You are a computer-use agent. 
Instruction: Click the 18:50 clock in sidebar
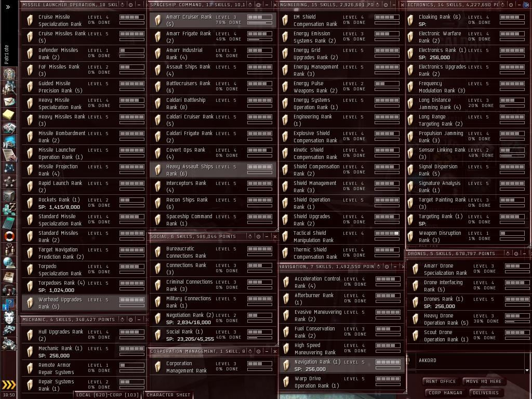point(9,395)
